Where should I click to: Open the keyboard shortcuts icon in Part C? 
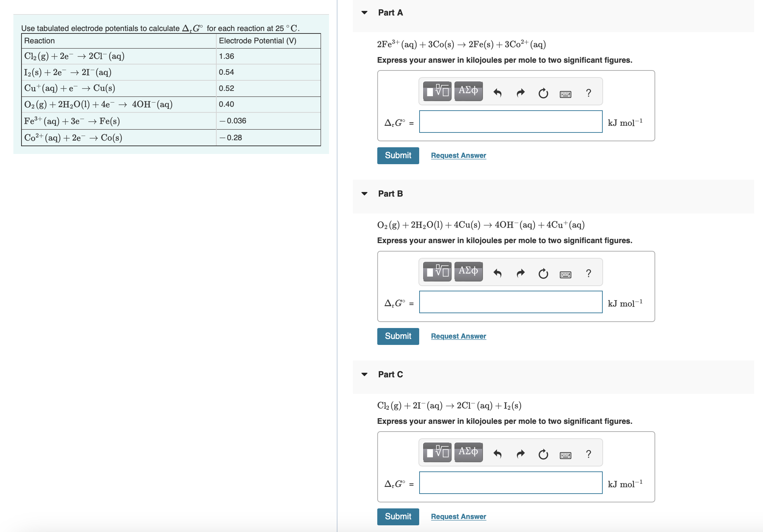565,454
